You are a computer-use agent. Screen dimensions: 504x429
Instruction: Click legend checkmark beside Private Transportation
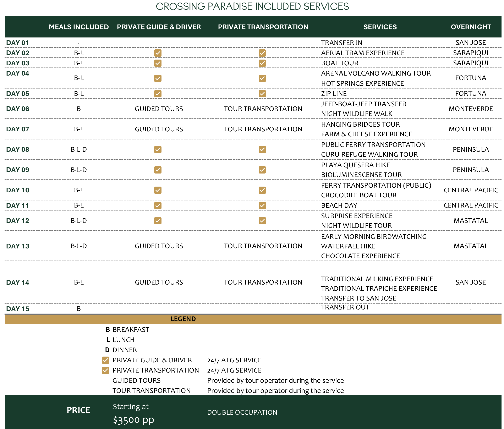[106, 370]
